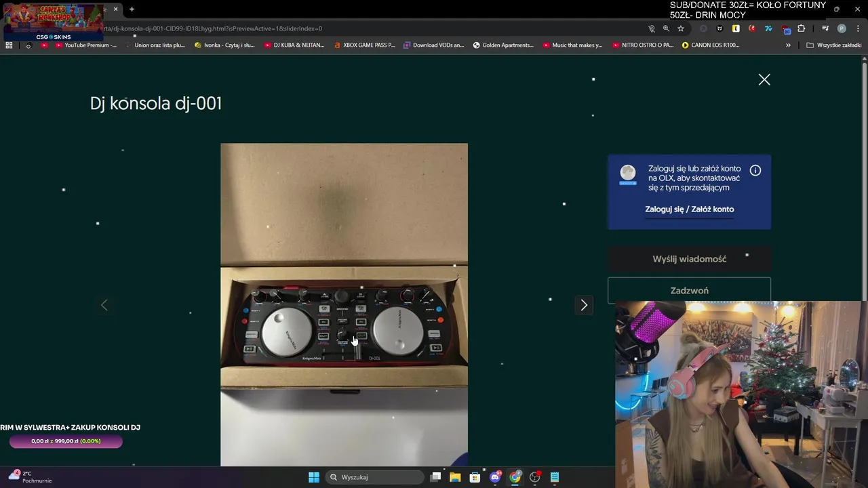The image size is (868, 488).
Task: Open the 'XBOX GAME PASS P...' bookmark
Action: click(364, 45)
